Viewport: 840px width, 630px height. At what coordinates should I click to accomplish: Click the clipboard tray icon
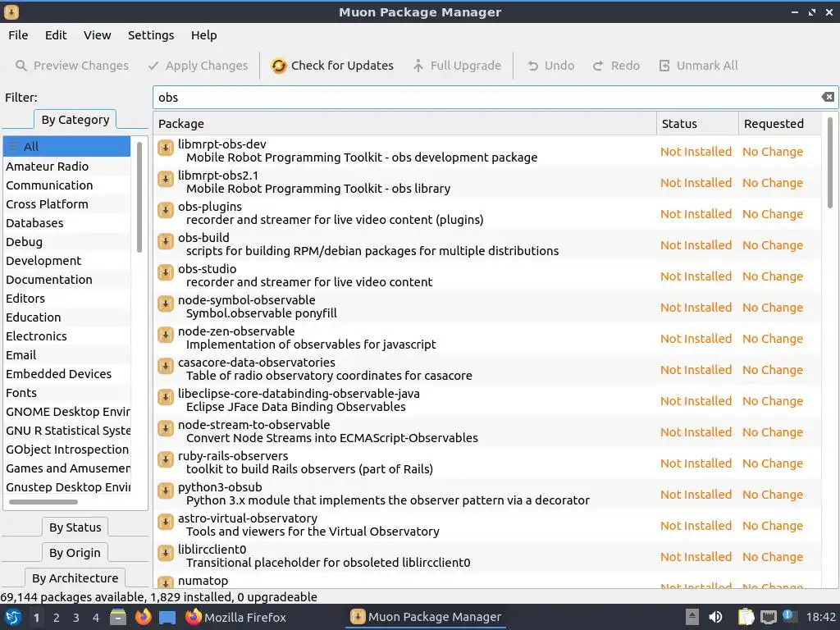click(746, 617)
